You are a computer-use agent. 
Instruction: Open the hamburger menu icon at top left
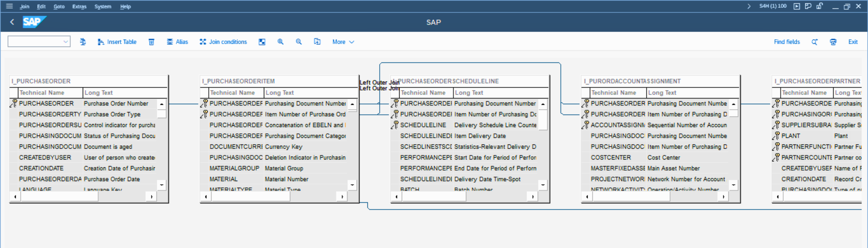[9, 6]
